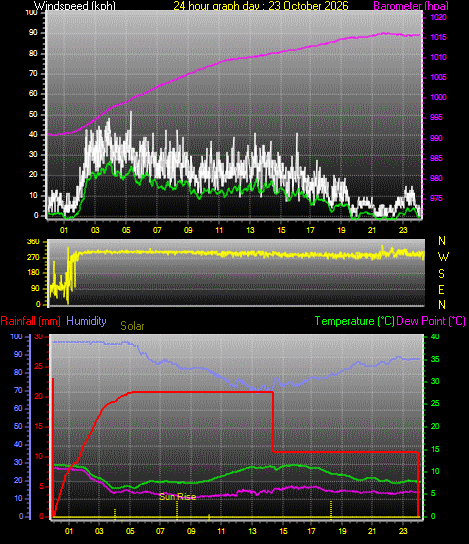Click the "Sun Rise" marker label

(x=177, y=497)
